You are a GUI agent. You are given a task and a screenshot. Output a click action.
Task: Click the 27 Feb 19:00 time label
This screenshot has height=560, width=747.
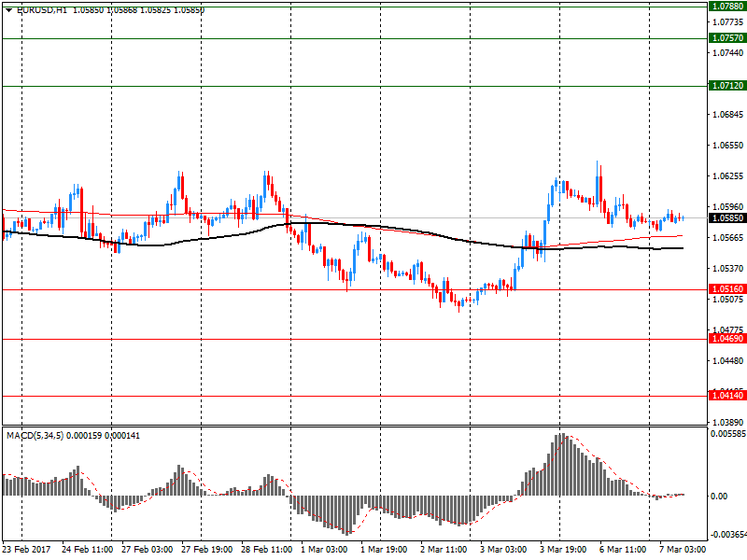coord(206,549)
